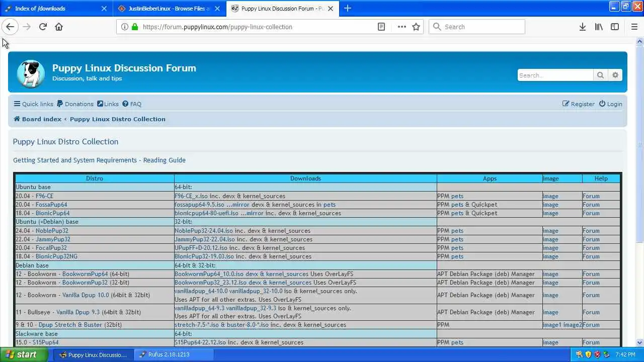
Task: Open the Donations link
Action: (75, 104)
